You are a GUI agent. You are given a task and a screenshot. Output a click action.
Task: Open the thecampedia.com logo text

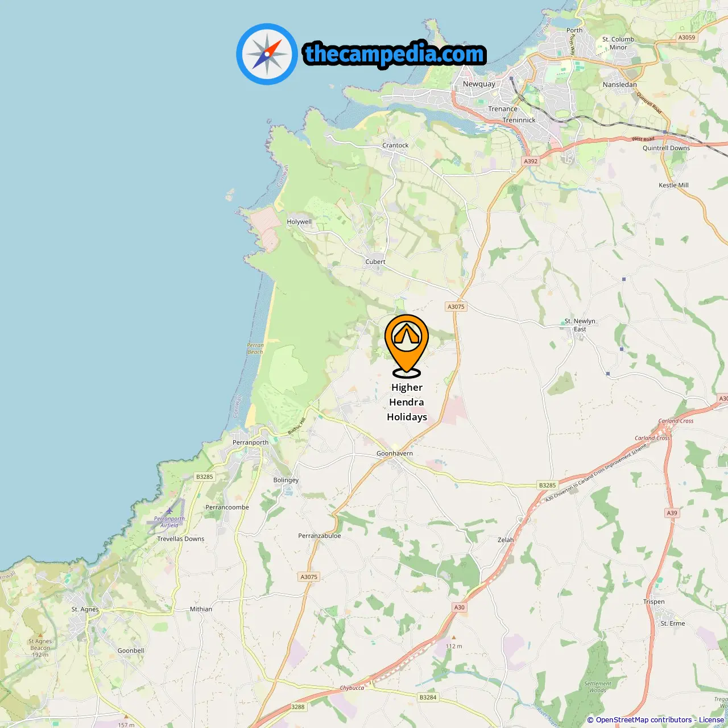point(395,54)
